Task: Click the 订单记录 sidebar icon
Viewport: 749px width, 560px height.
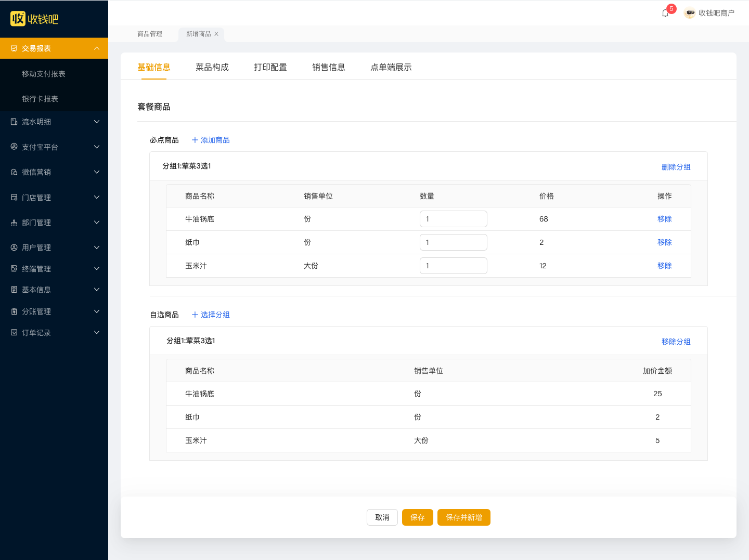Action: pyautogui.click(x=14, y=333)
